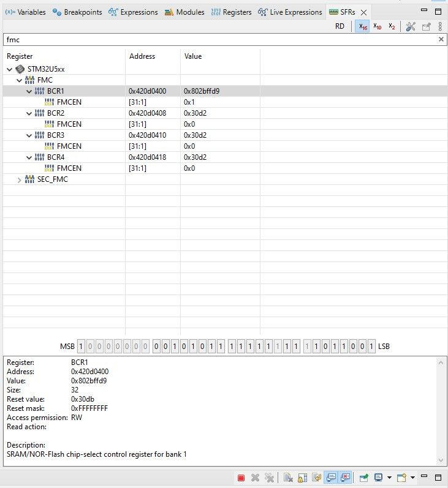Open the Display Selected Console dropdown arrow
This screenshot has width=448, height=488.
(x=389, y=478)
